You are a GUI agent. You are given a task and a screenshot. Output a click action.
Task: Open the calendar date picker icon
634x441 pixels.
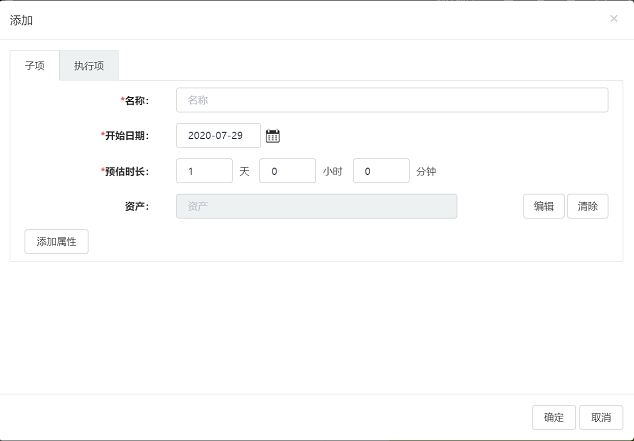273,136
